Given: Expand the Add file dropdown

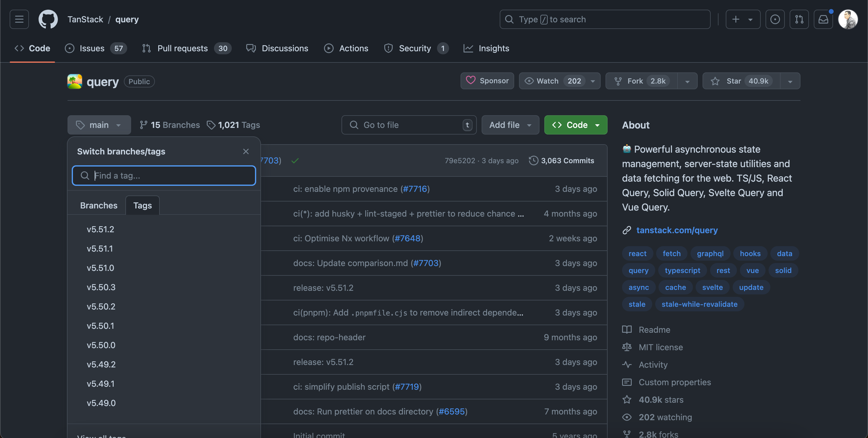Looking at the screenshot, I should pos(510,125).
